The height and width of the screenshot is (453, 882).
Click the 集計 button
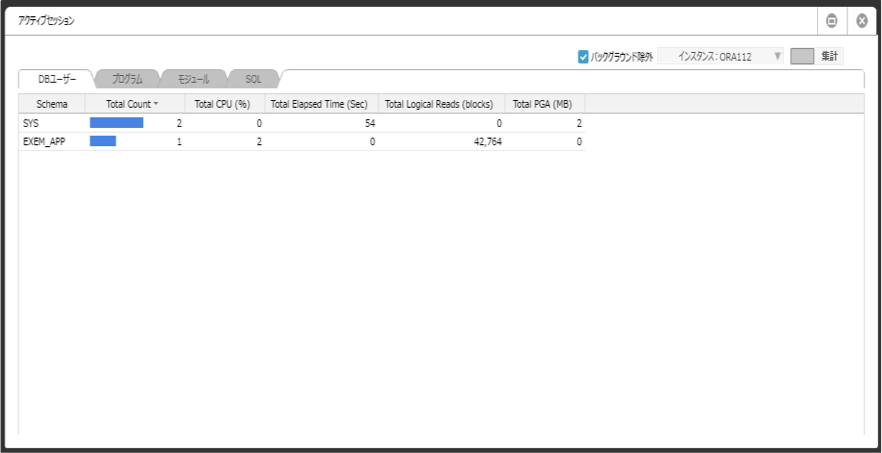pyautogui.click(x=829, y=56)
